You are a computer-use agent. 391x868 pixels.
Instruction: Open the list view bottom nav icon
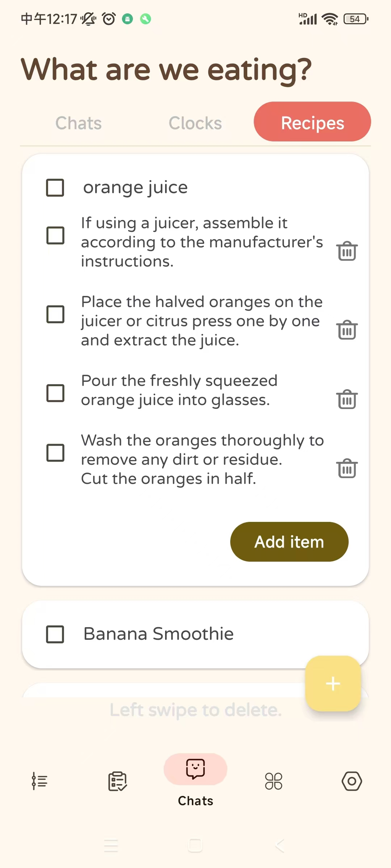point(39,781)
